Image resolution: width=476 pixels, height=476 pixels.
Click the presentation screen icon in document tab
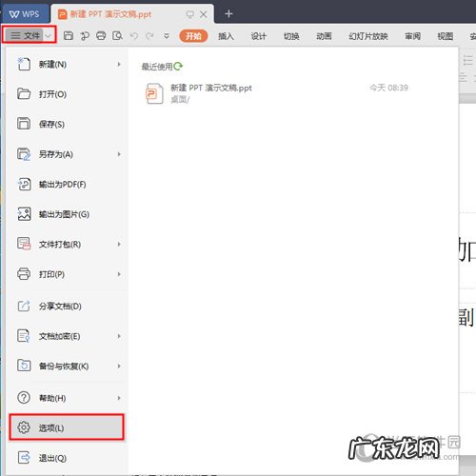tap(189, 14)
